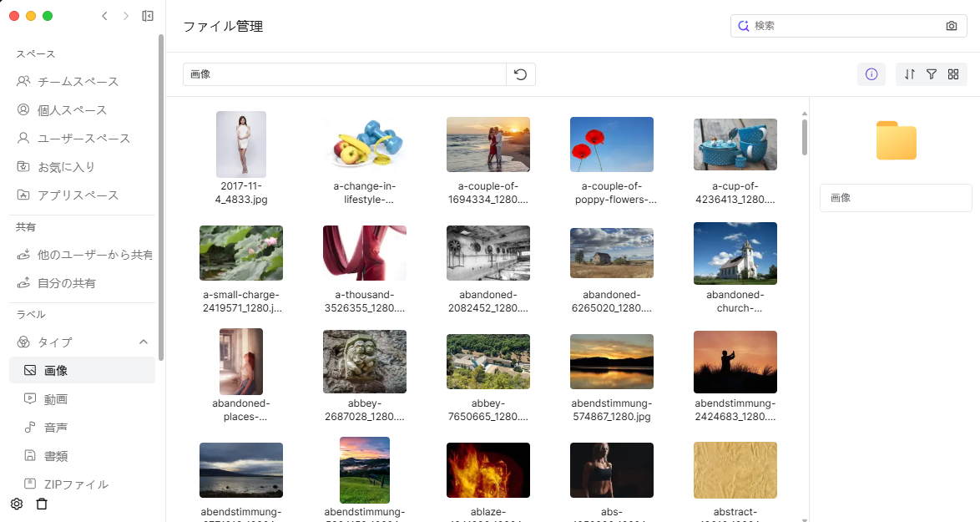Click the sort order icon

(910, 74)
